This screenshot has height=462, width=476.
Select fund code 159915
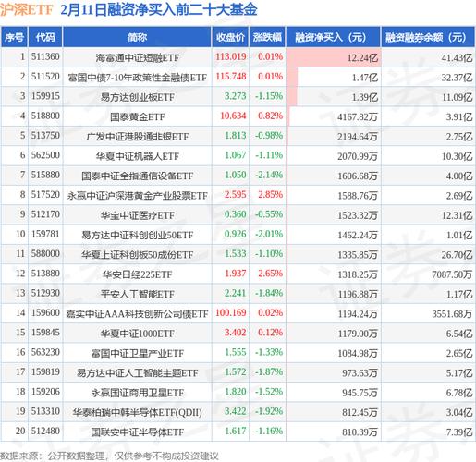pos(45,96)
